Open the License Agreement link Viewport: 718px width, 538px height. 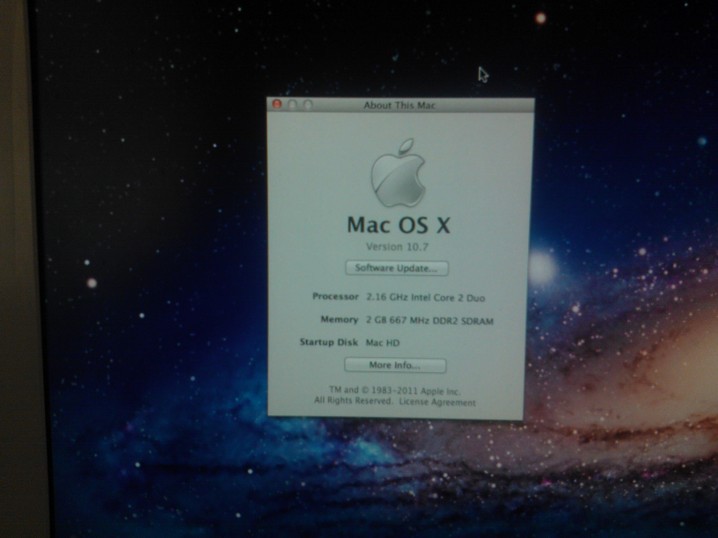click(x=437, y=402)
